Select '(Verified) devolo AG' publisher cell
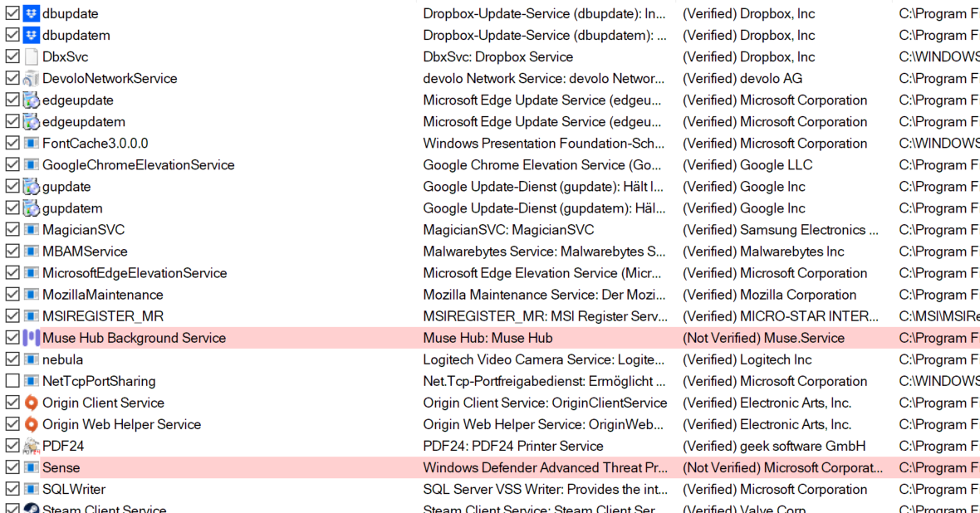The image size is (980, 513). (742, 79)
